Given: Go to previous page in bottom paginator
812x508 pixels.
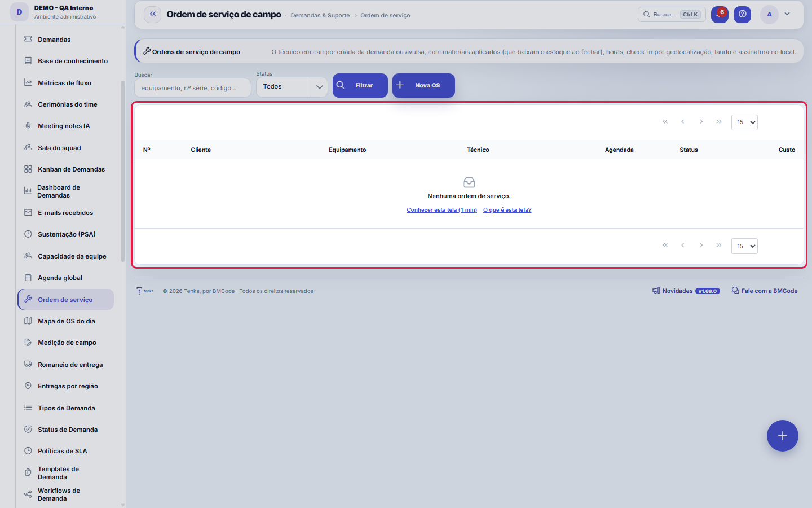Looking at the screenshot, I should 683,246.
